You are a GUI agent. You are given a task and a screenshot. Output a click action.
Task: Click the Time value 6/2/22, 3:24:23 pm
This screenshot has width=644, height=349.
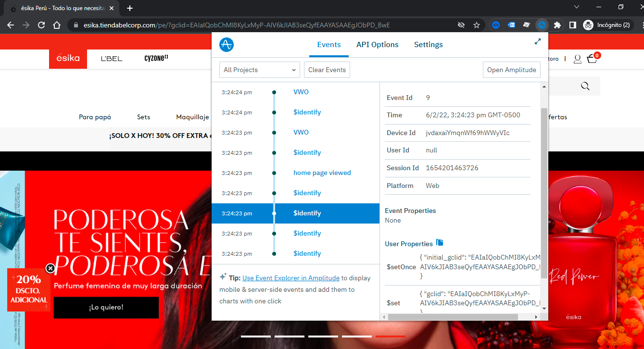coord(473,115)
